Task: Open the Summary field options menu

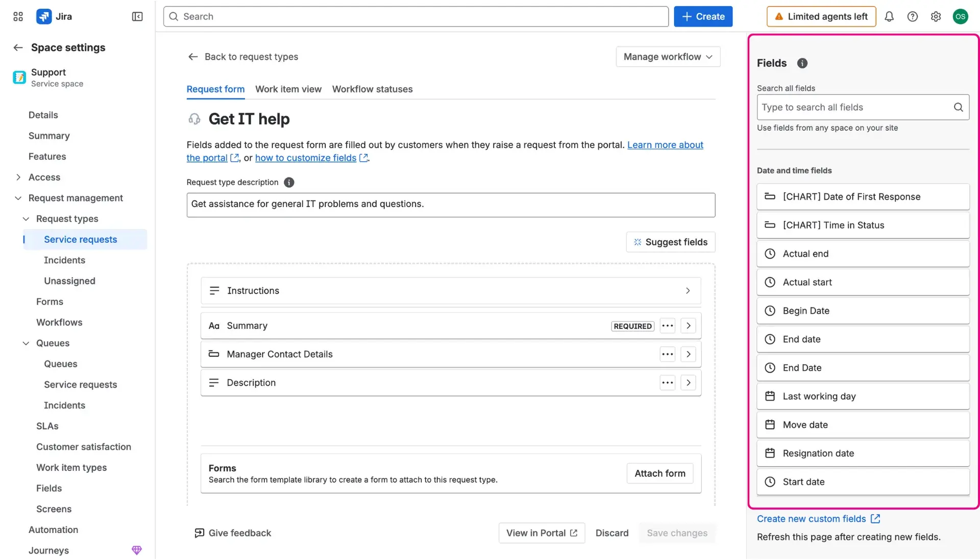Action: pos(667,325)
